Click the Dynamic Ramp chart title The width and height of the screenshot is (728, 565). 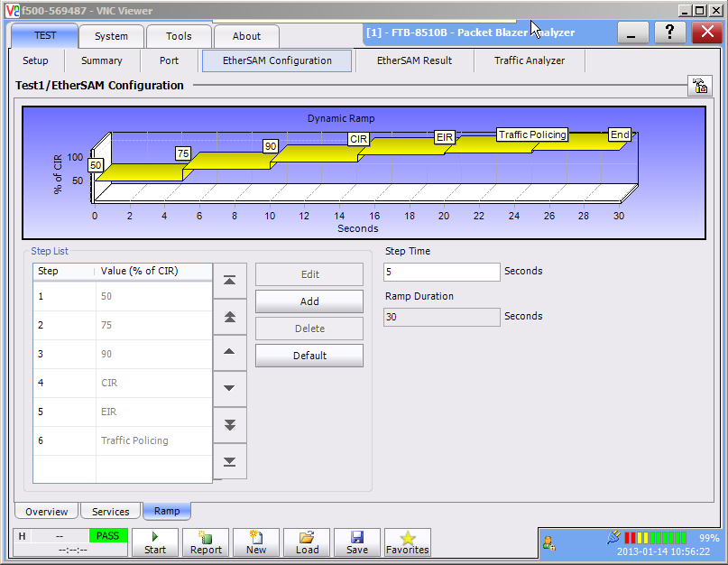(341, 118)
